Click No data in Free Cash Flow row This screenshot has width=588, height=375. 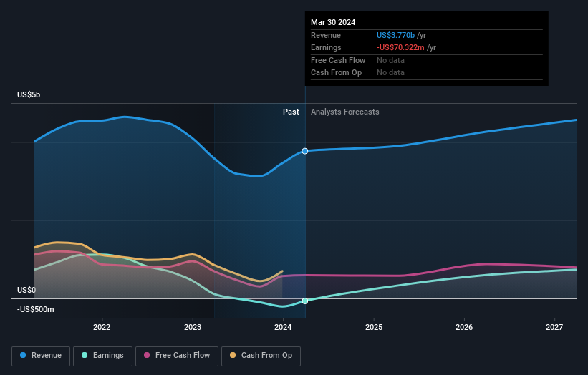pos(390,60)
